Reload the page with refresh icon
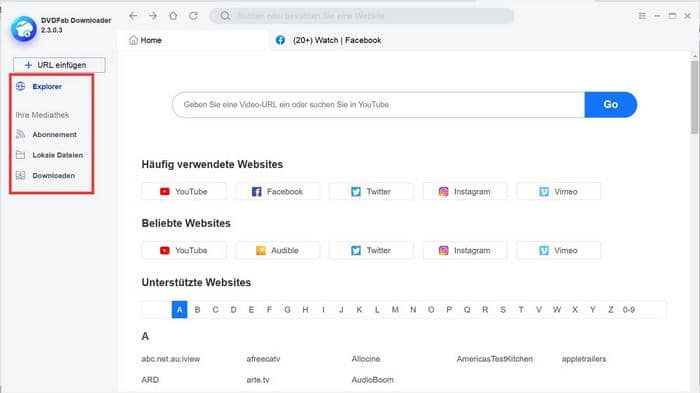The width and height of the screenshot is (700, 393). click(193, 16)
